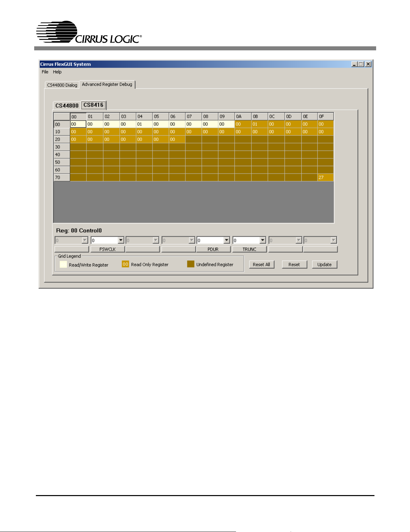Click row header 10 in register grid

(x=62, y=132)
